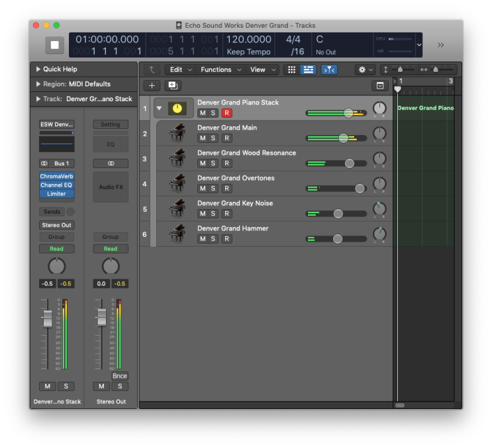Click the Sends circle knob
Viewport: 492px width, 448px height.
(71, 212)
